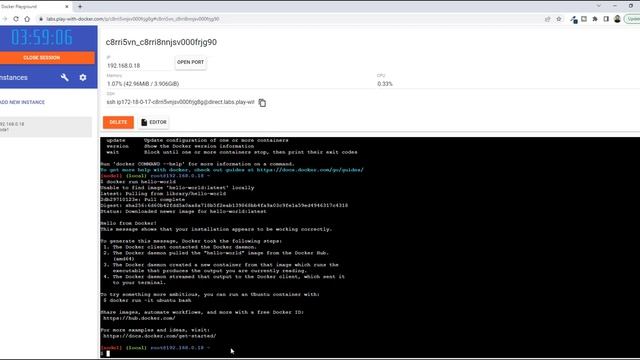Open instance settings via the wrench icon
The width and height of the screenshot is (640, 360).
click(64, 77)
